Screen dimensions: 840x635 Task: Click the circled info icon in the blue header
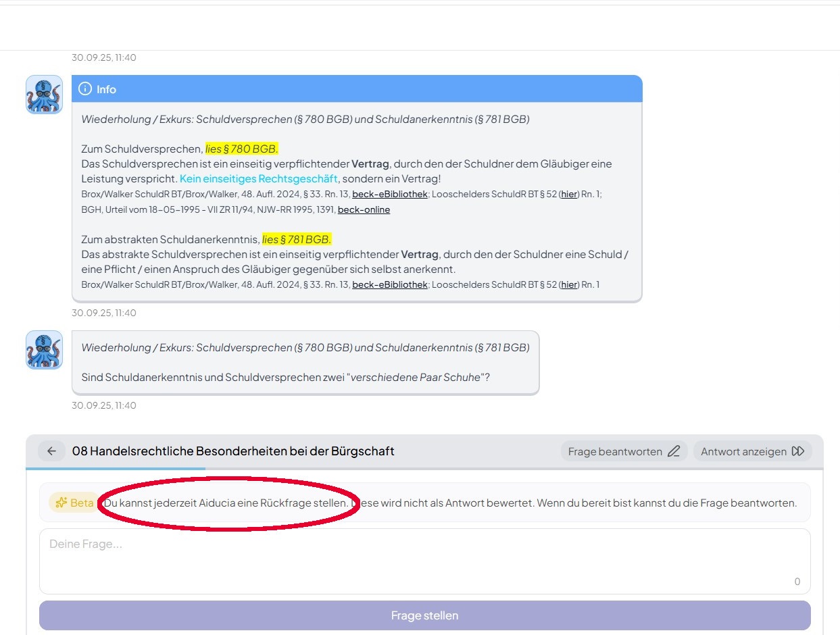(85, 89)
